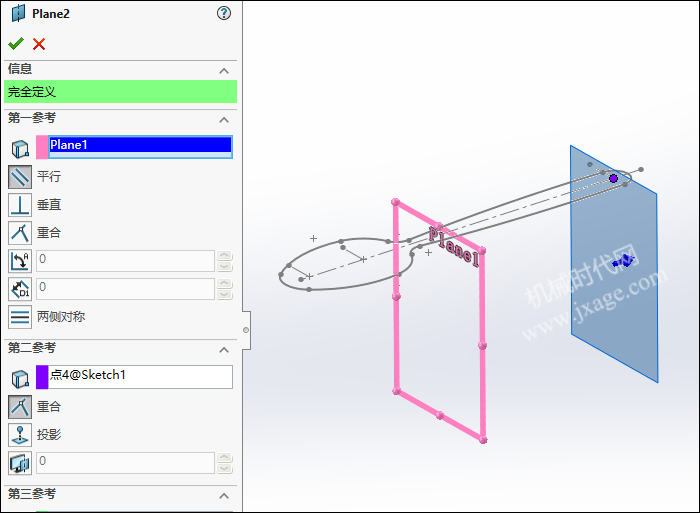700x513 pixels.
Task: Open help for the Plane2 property manager
Action: [224, 13]
